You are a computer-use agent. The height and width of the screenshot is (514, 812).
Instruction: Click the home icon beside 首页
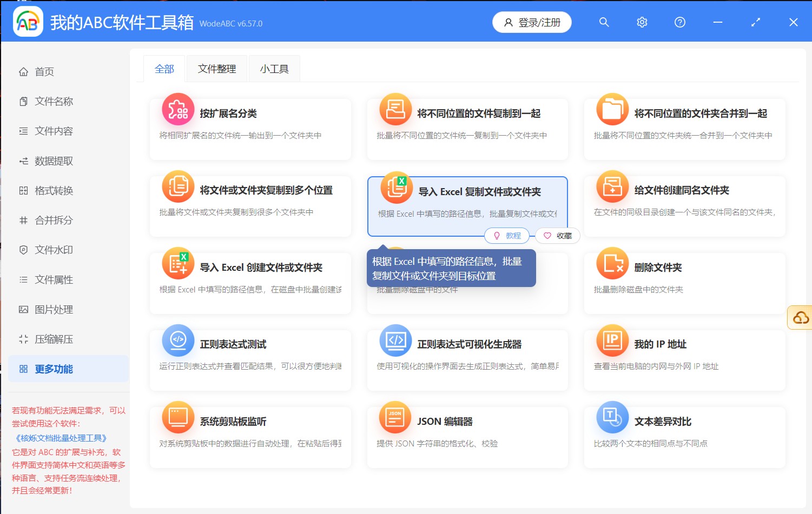(23, 72)
